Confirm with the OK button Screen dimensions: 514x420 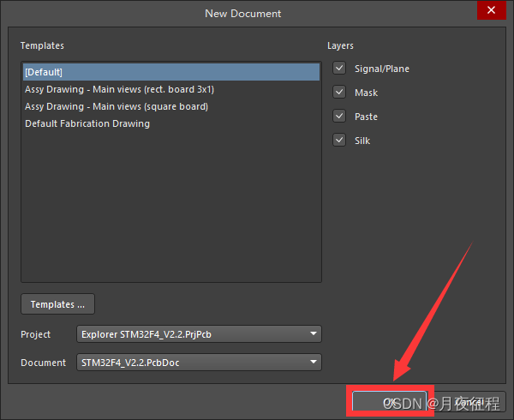tap(390, 402)
